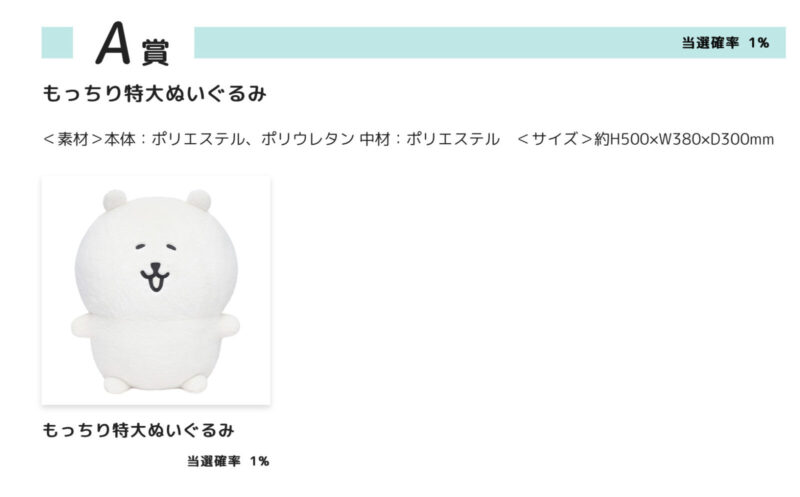Click the teal square left of A賞

[57, 43]
